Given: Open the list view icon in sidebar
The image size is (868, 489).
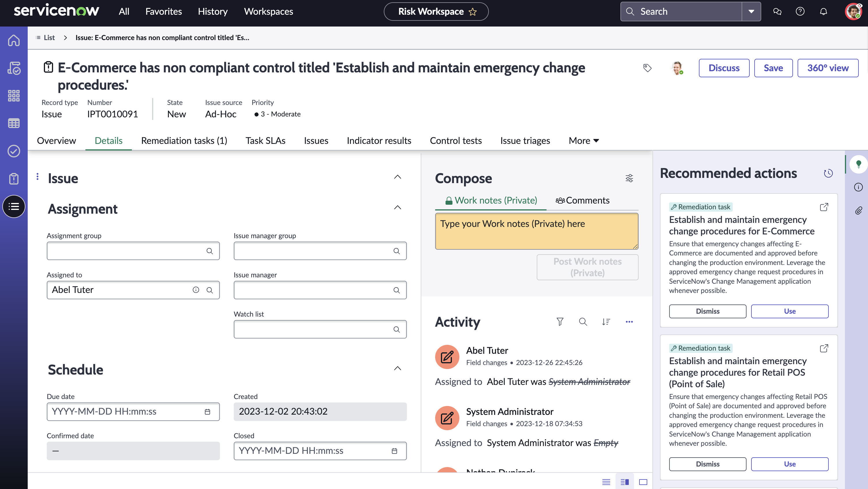Looking at the screenshot, I should [14, 206].
